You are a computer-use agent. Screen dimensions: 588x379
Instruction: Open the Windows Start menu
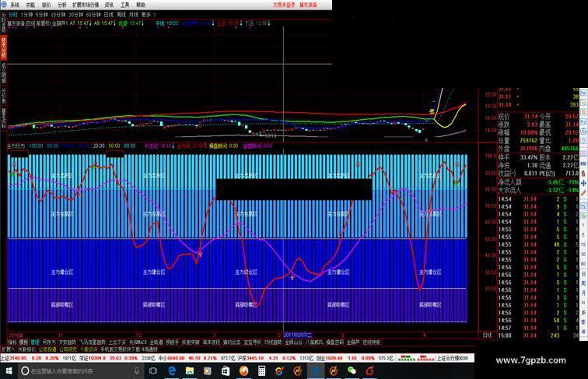(8, 371)
